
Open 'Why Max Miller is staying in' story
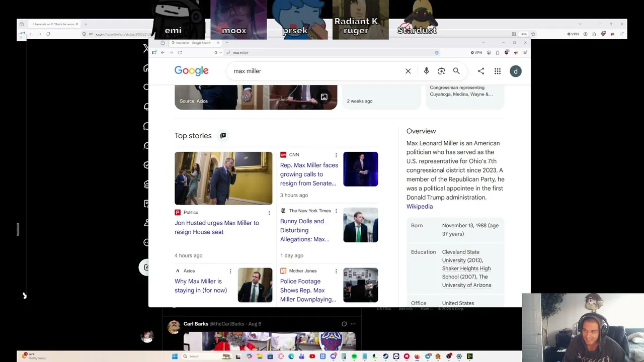coord(201,286)
